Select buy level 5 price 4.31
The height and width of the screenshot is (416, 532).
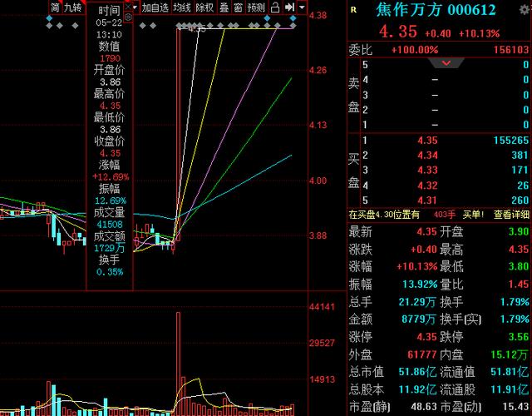tap(427, 200)
